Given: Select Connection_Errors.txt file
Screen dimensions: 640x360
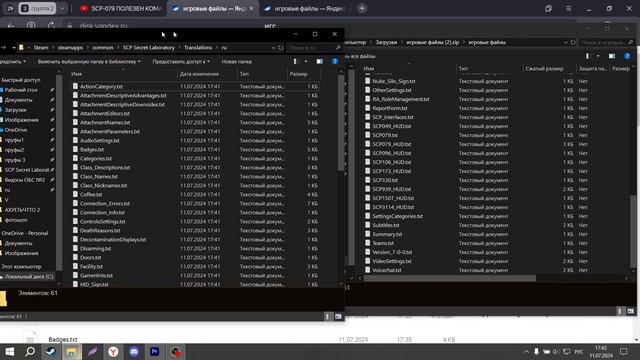Looking at the screenshot, I should click(x=105, y=203).
